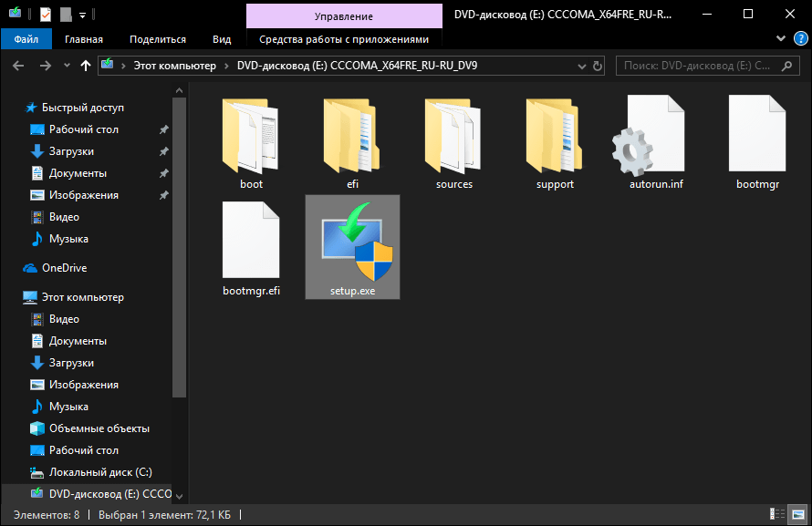Switch to large icons view mode
Screen dimensions: 812x526
(798, 514)
